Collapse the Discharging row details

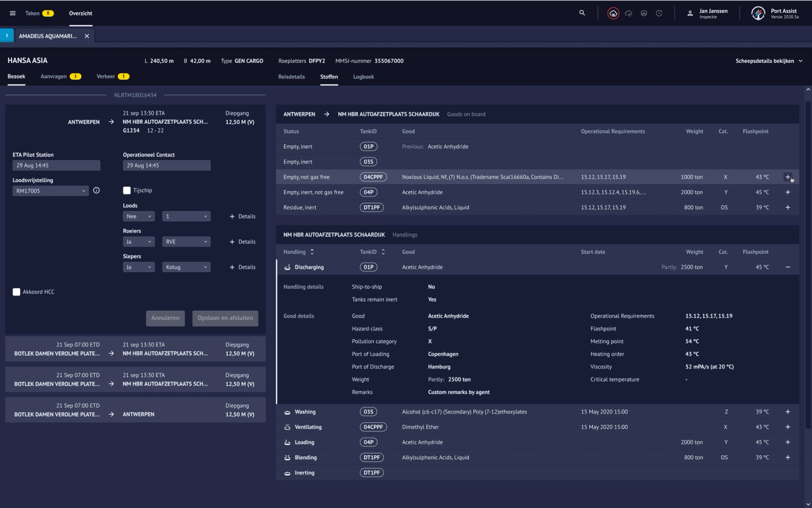click(788, 267)
